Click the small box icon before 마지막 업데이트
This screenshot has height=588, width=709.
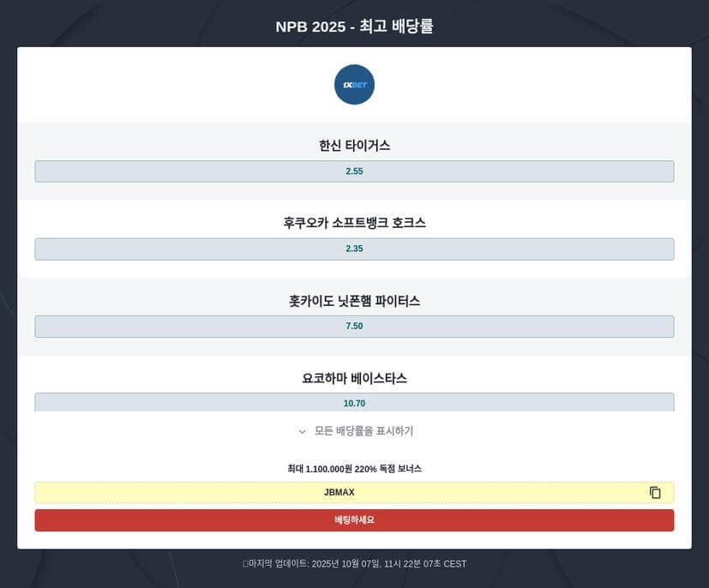pyautogui.click(x=245, y=564)
